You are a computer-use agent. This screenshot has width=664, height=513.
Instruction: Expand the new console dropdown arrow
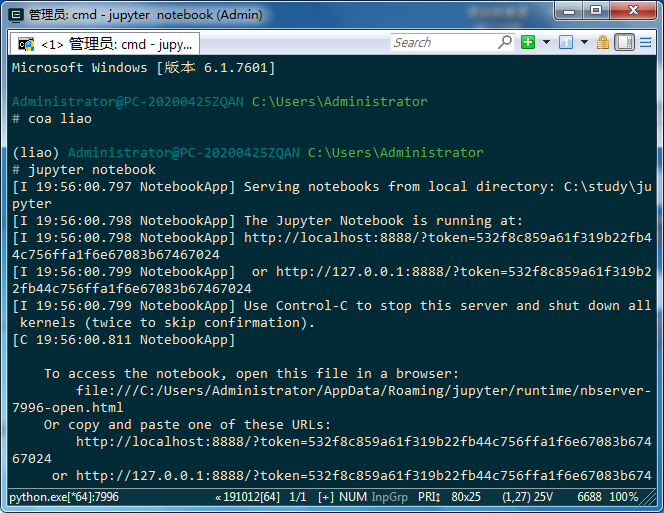click(x=546, y=42)
